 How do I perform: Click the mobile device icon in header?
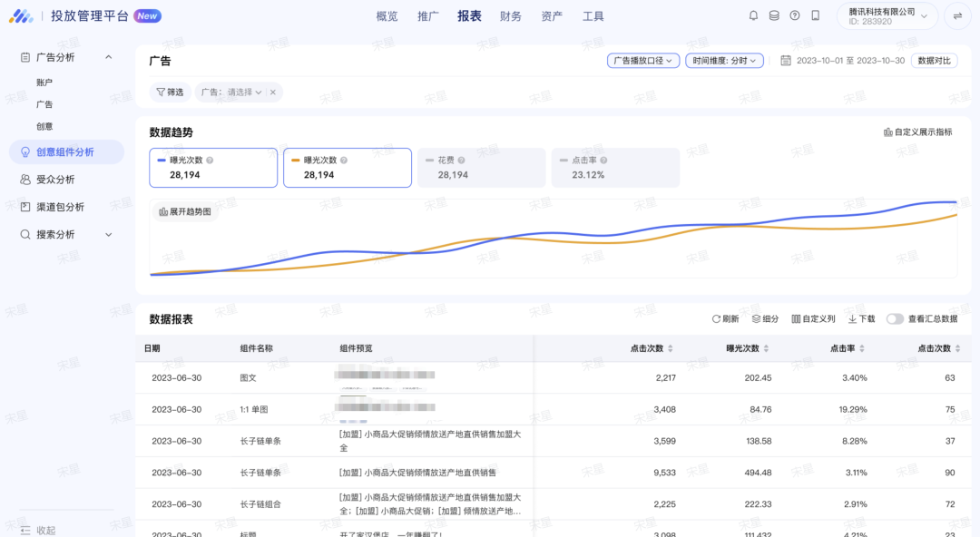click(x=816, y=15)
